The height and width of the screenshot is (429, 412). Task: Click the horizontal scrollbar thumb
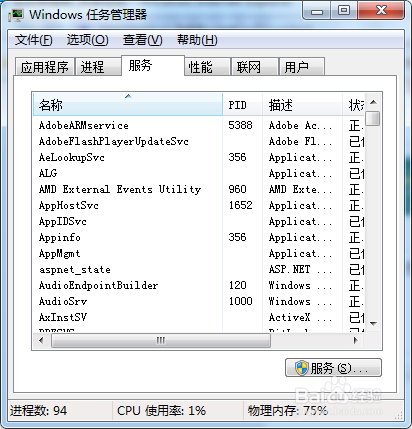(161, 340)
